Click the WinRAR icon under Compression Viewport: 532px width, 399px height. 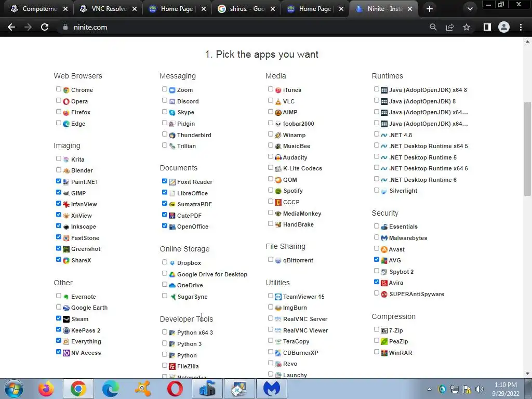click(384, 353)
